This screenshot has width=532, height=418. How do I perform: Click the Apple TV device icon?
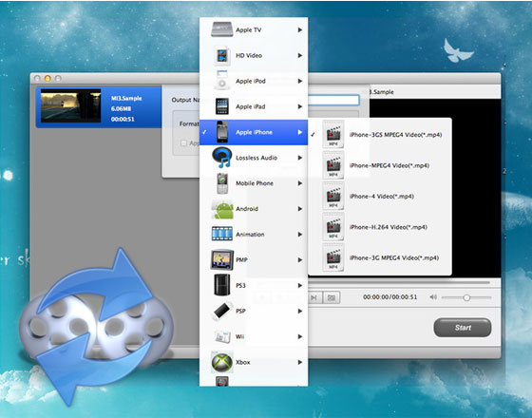tap(222, 29)
